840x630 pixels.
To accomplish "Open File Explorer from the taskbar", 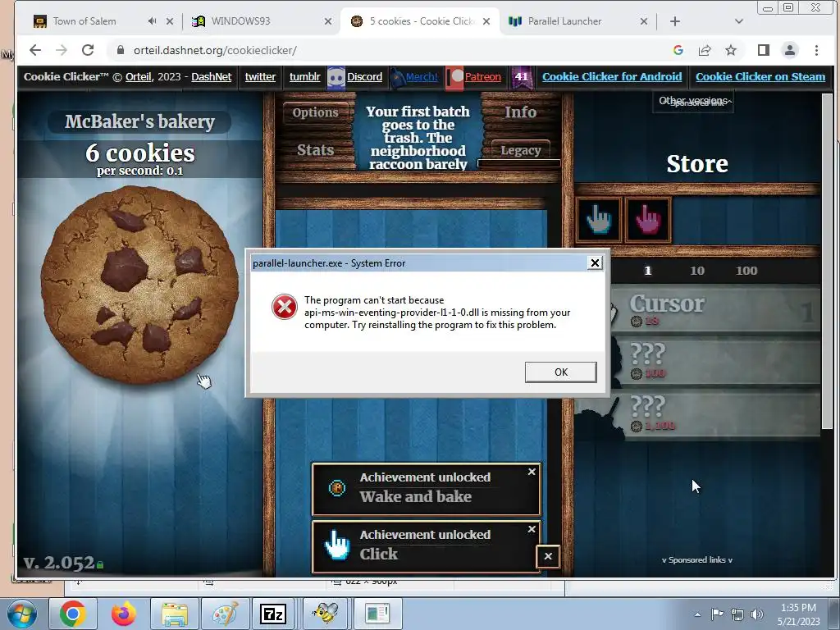I will pyautogui.click(x=174, y=614).
